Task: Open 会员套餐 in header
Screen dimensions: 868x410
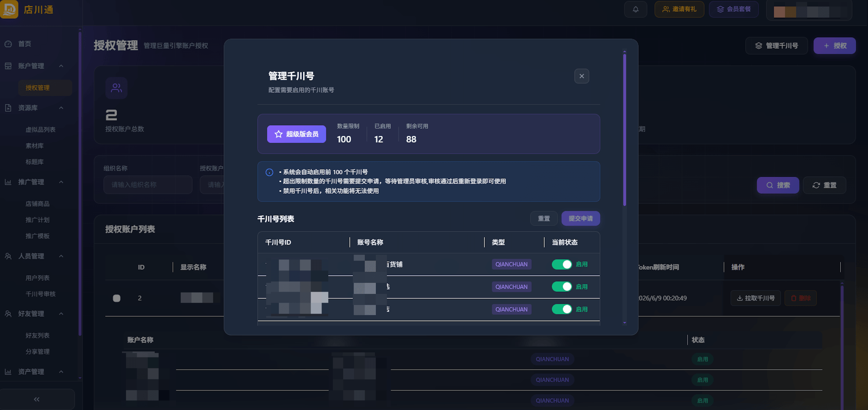Action: (x=734, y=9)
